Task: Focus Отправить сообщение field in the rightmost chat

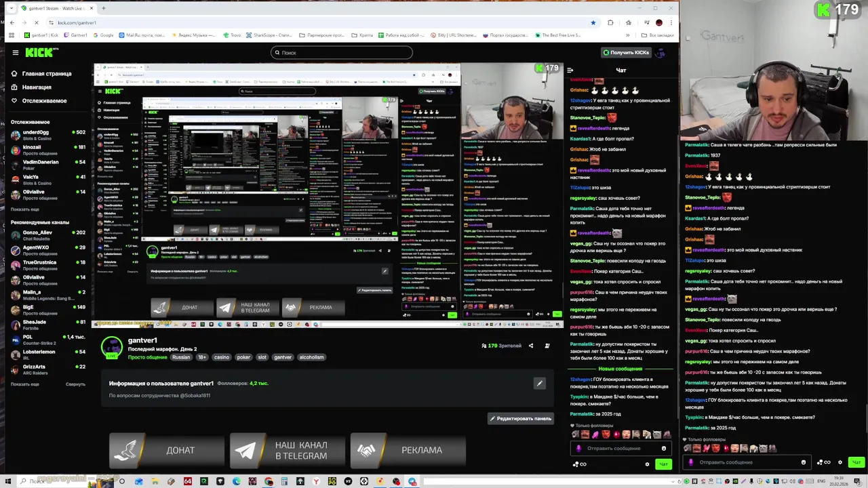Action: coord(746,462)
